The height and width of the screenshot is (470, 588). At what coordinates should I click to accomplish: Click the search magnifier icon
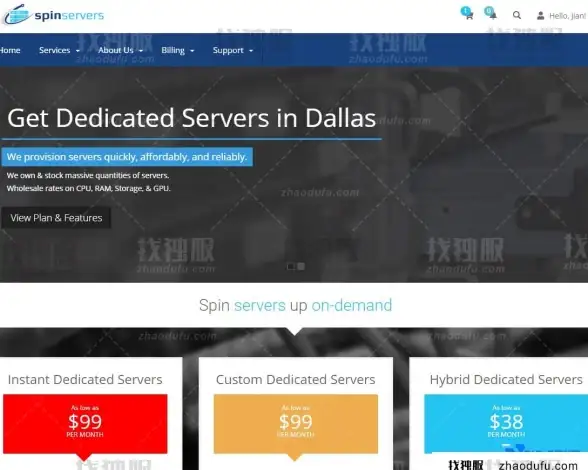point(517,15)
